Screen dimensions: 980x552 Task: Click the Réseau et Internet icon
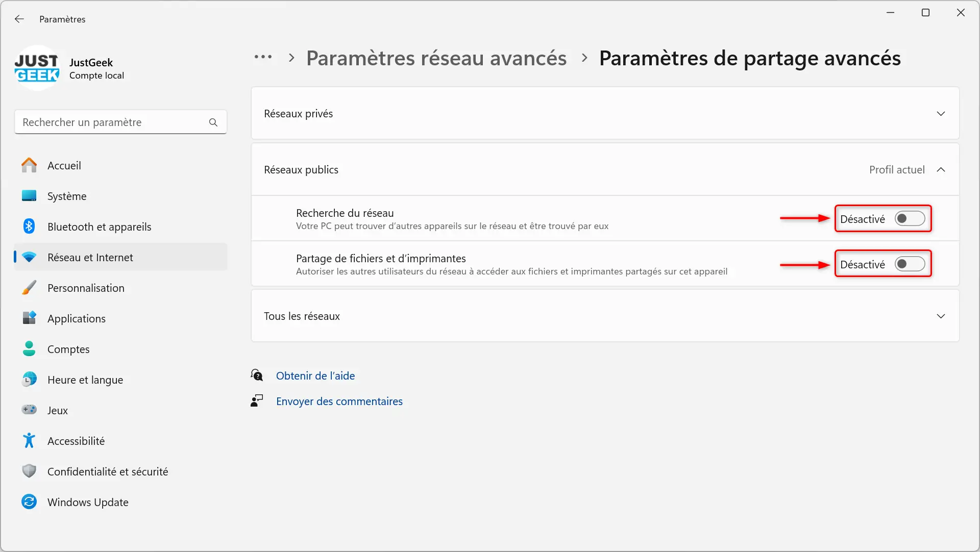(30, 257)
